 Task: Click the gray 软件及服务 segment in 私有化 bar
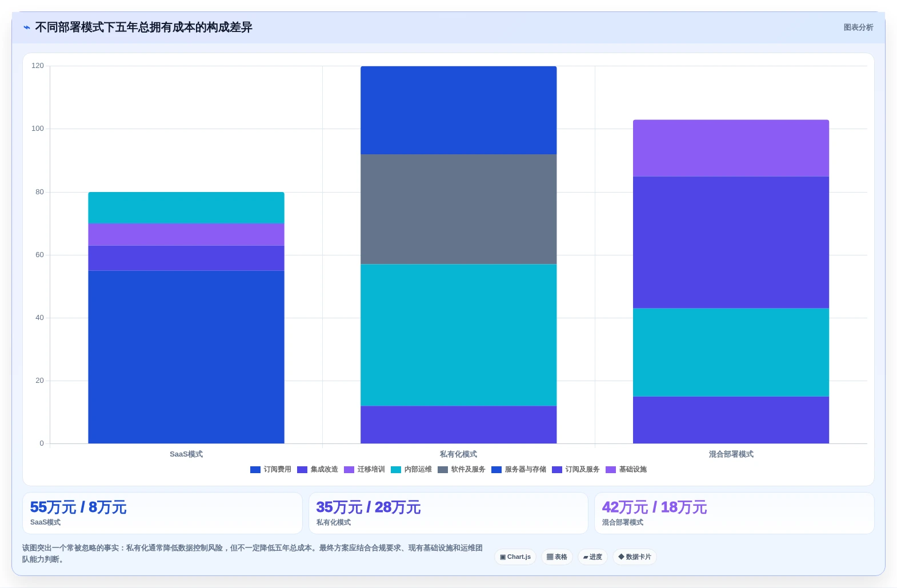(x=459, y=209)
